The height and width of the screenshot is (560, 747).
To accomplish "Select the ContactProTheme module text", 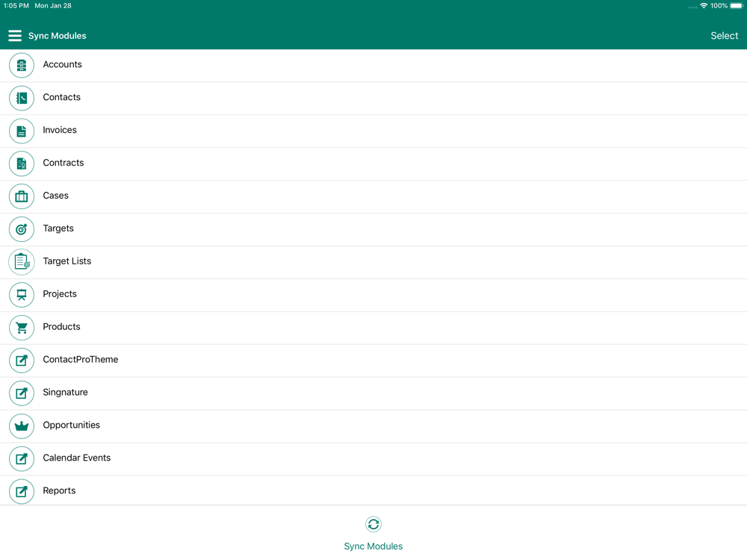I will point(81,360).
